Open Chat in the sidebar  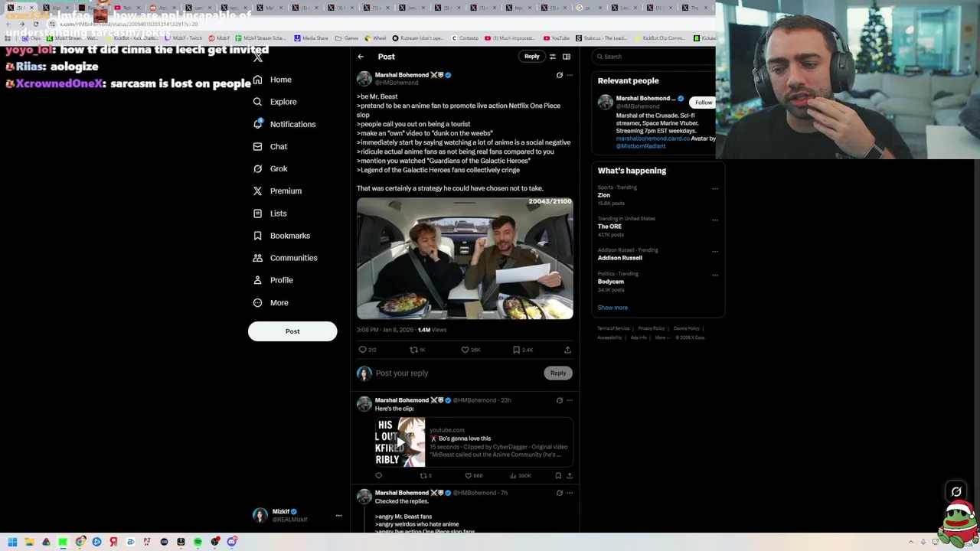point(269,146)
